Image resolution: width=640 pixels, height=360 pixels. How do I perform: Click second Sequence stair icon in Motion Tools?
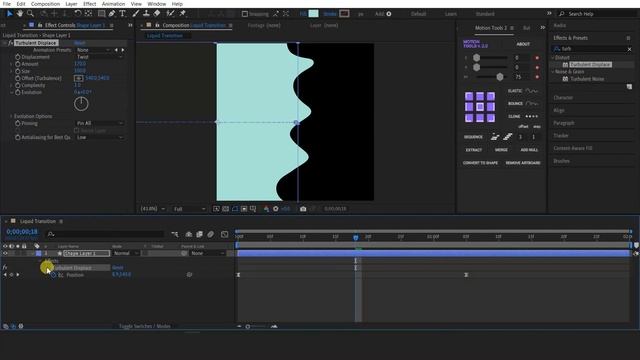(x=508, y=137)
